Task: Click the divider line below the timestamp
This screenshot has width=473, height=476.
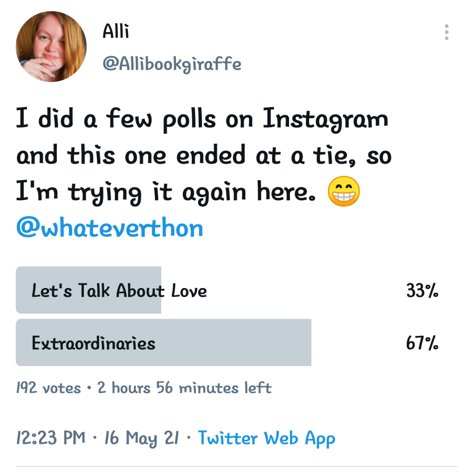Action: 236,466
